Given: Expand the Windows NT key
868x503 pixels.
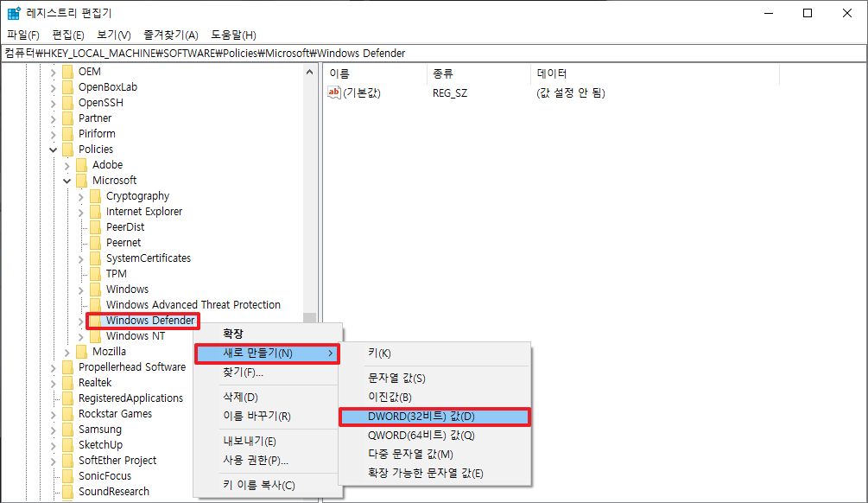Looking at the screenshot, I should pos(81,336).
